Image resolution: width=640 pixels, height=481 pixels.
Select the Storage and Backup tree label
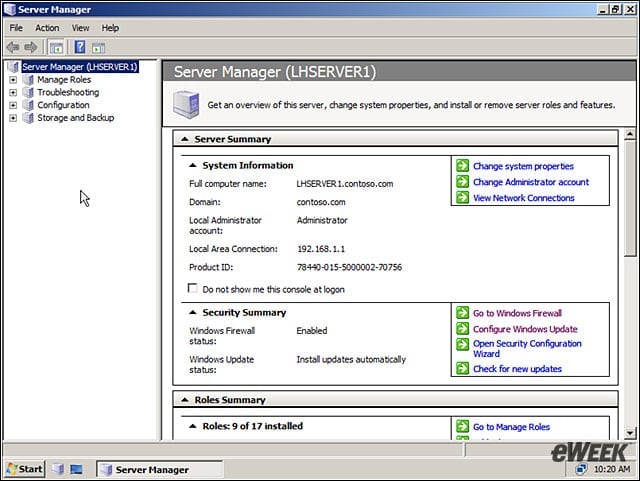(76, 118)
